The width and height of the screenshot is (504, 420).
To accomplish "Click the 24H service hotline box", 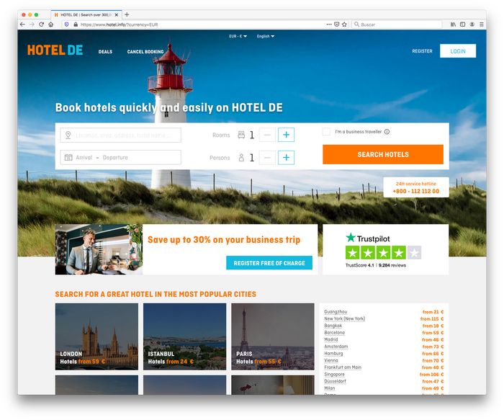I will [416, 187].
